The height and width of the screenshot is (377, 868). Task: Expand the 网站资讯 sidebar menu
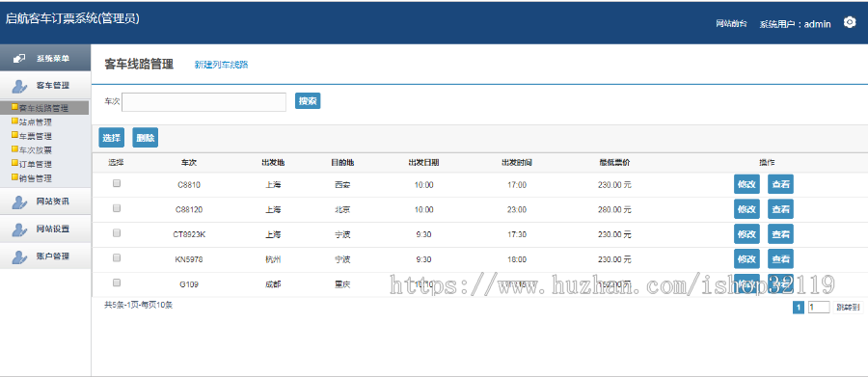[x=45, y=202]
